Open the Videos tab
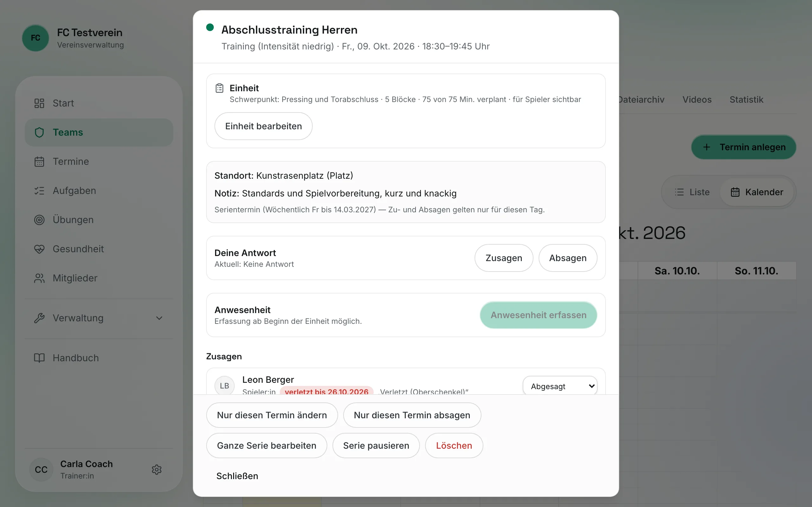Image resolution: width=812 pixels, height=507 pixels. (x=697, y=99)
